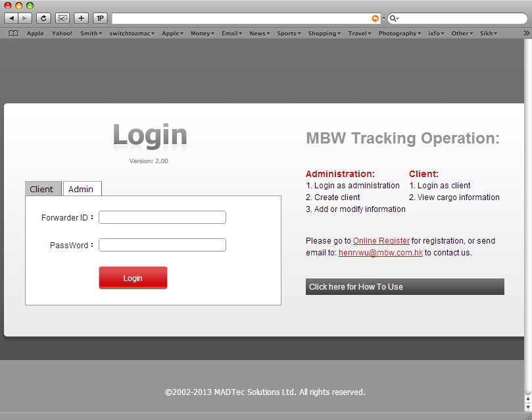The image size is (532, 420).
Task: Expand the Sports bookmarks folder
Action: [289, 34]
